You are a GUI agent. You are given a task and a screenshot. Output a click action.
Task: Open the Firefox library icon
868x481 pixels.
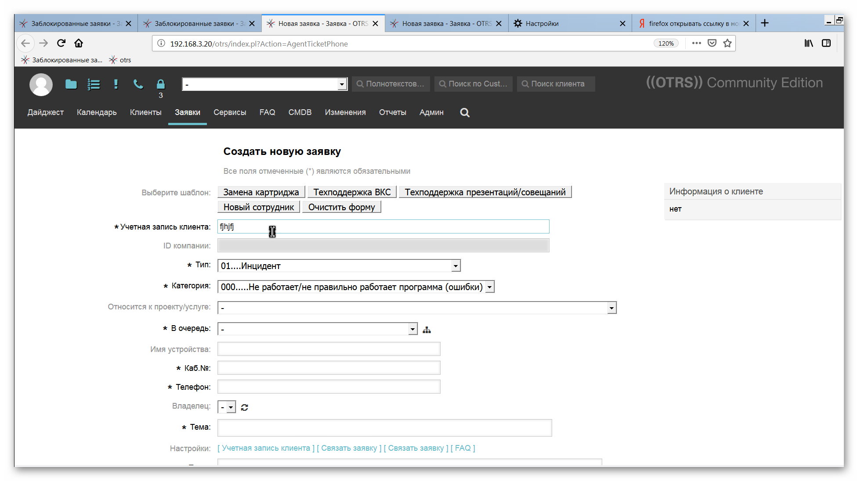pos(809,43)
